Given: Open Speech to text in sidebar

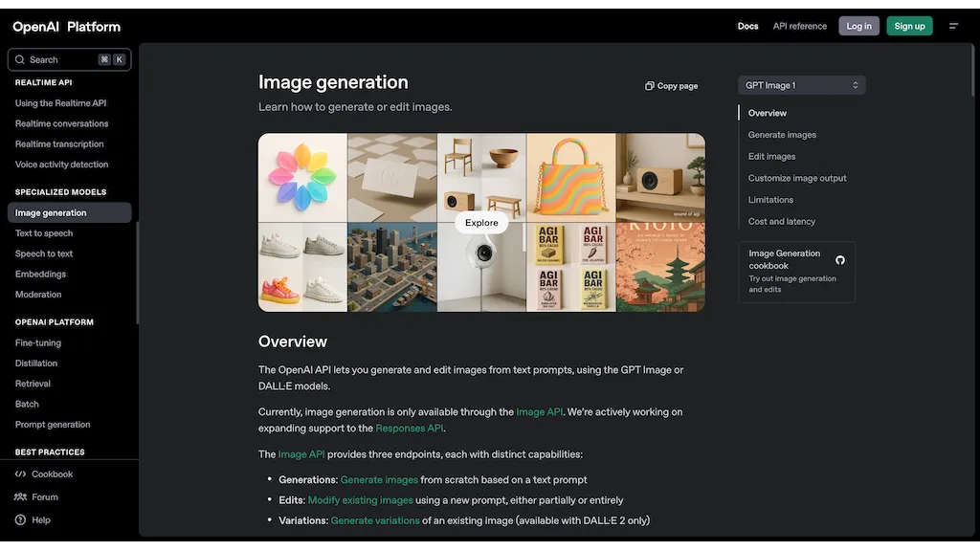Looking at the screenshot, I should (x=44, y=253).
